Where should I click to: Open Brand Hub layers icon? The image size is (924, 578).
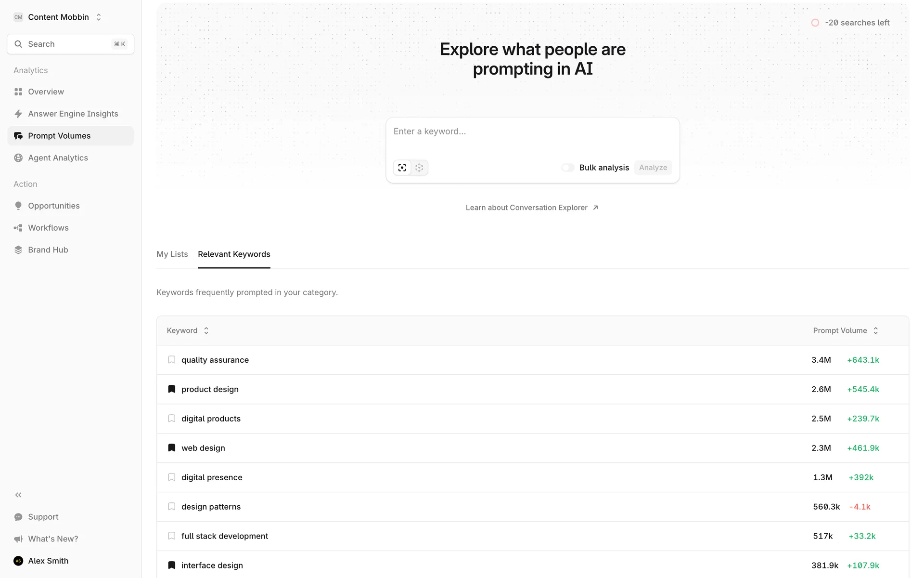point(18,250)
